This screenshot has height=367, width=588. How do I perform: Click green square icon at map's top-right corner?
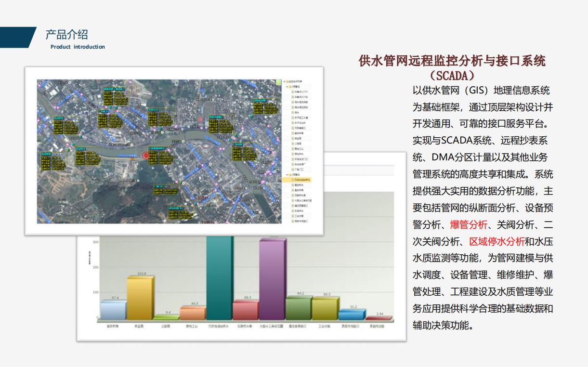coord(278,82)
